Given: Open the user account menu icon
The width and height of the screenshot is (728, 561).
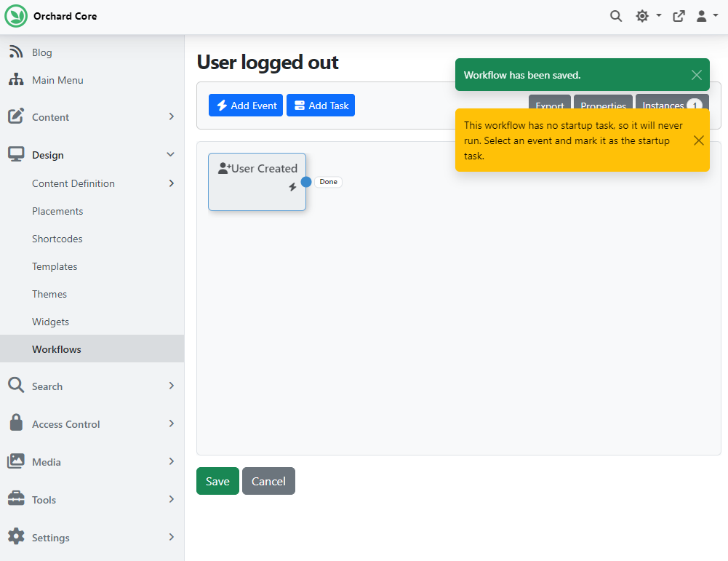Looking at the screenshot, I should tap(707, 16).
